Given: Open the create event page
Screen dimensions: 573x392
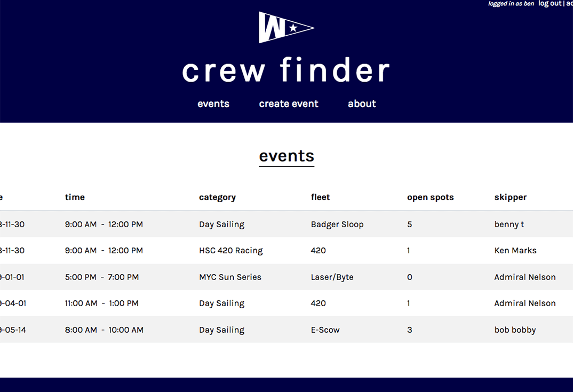Looking at the screenshot, I should pos(289,103).
